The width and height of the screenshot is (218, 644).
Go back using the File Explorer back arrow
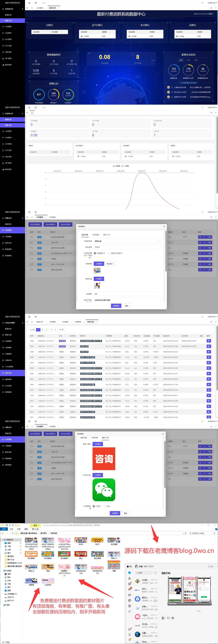(x=3, y=533)
